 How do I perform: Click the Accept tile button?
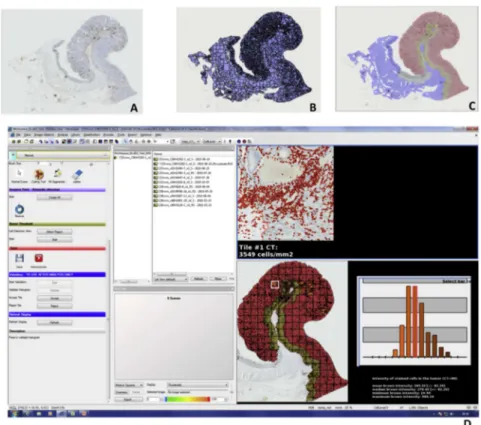[x=55, y=298]
